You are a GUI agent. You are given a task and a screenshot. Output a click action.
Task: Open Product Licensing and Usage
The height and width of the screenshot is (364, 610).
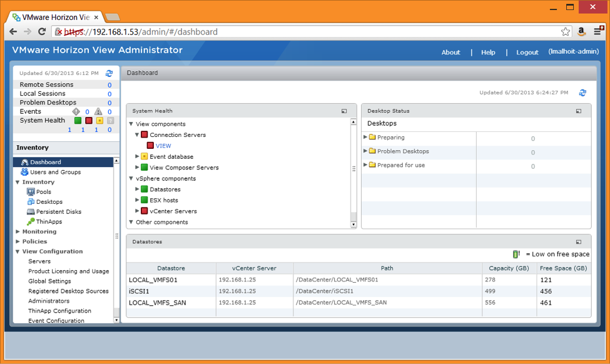tap(68, 271)
